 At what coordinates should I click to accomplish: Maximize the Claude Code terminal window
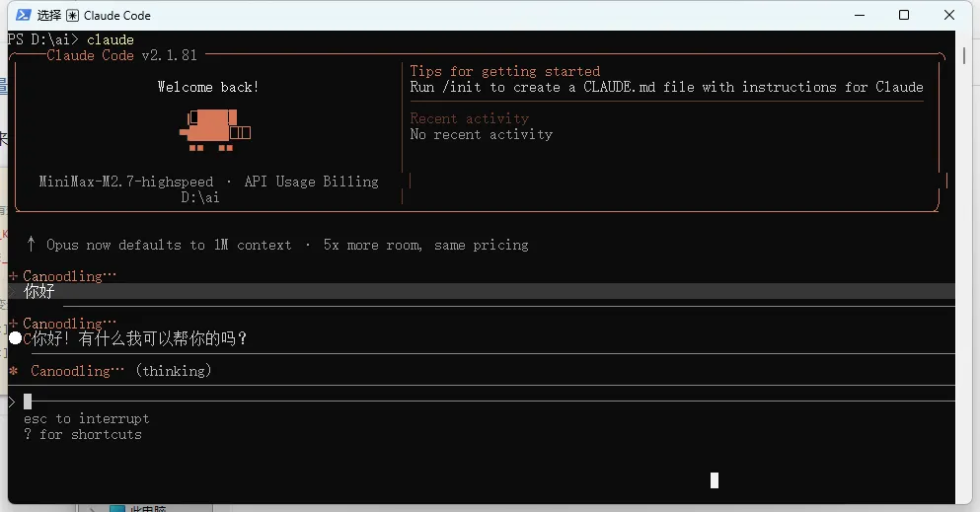click(x=904, y=15)
